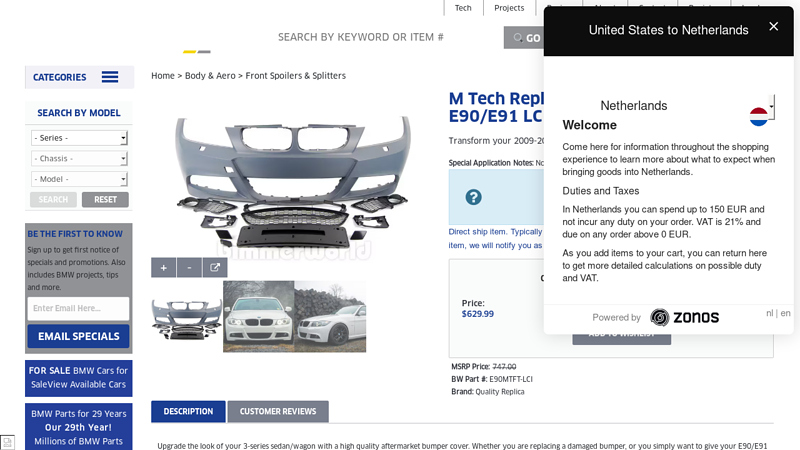Click the Quality Replica brand text
This screenshot has height=450, width=800.
499,392
